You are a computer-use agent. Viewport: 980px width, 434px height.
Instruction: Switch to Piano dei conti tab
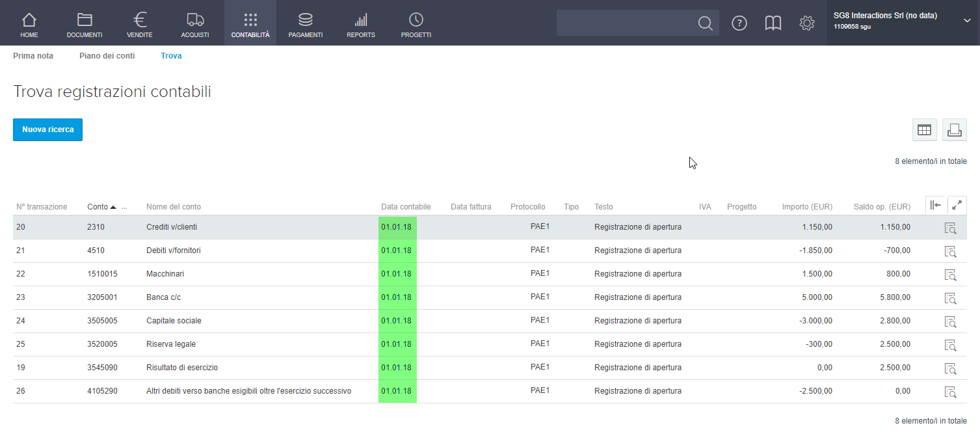(107, 56)
